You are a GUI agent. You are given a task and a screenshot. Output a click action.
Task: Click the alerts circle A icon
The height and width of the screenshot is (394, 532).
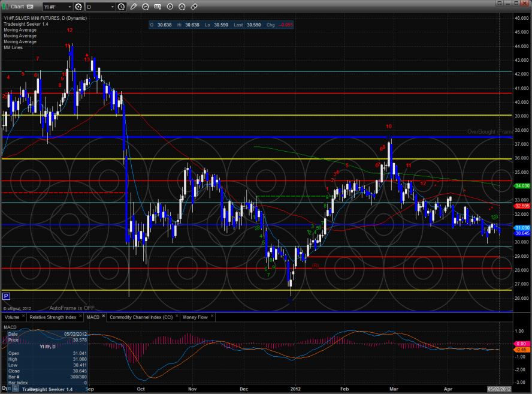tap(182, 7)
